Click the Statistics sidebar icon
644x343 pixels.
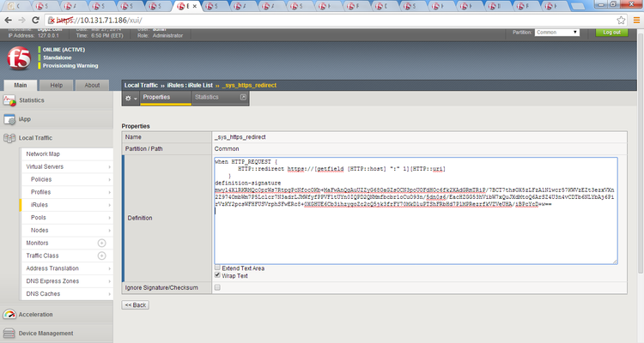coord(10,101)
